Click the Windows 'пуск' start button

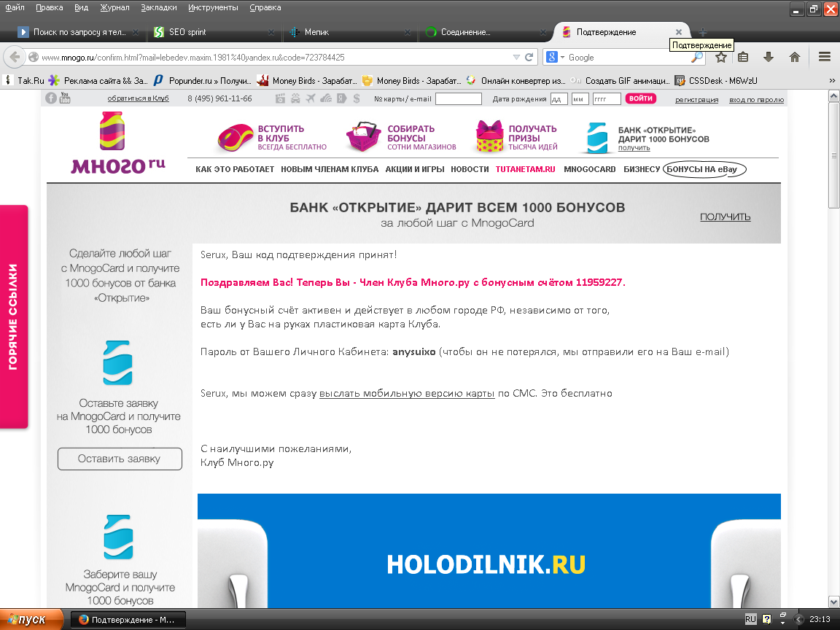coord(31,619)
